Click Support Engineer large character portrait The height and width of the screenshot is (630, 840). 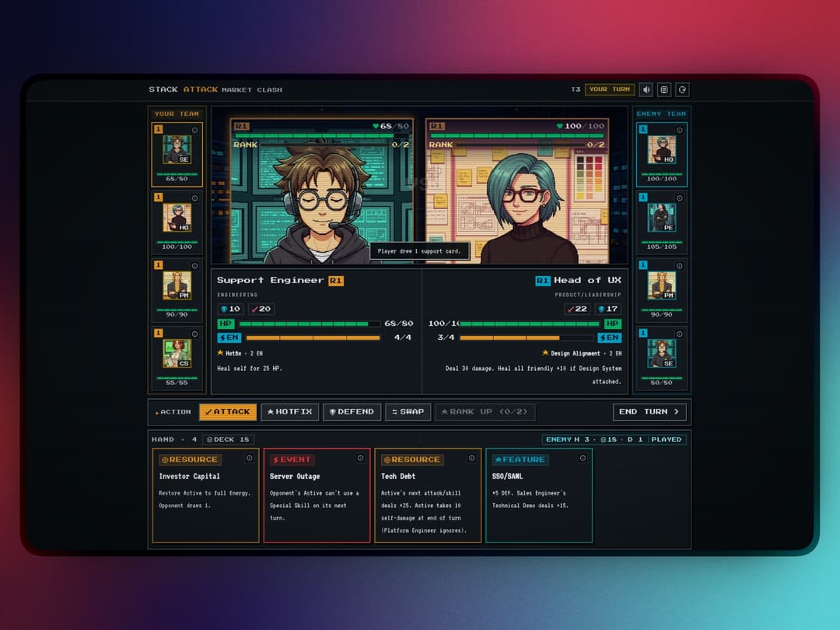click(x=322, y=191)
